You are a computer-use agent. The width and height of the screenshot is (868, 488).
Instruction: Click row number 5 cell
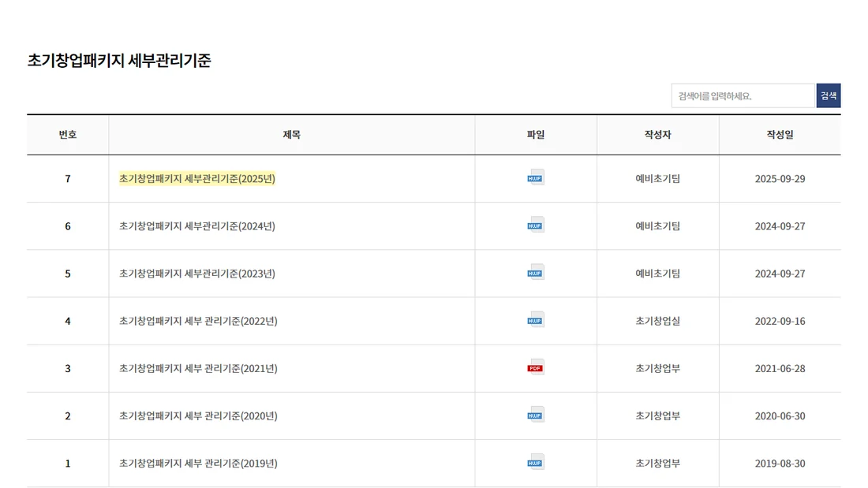coord(68,274)
